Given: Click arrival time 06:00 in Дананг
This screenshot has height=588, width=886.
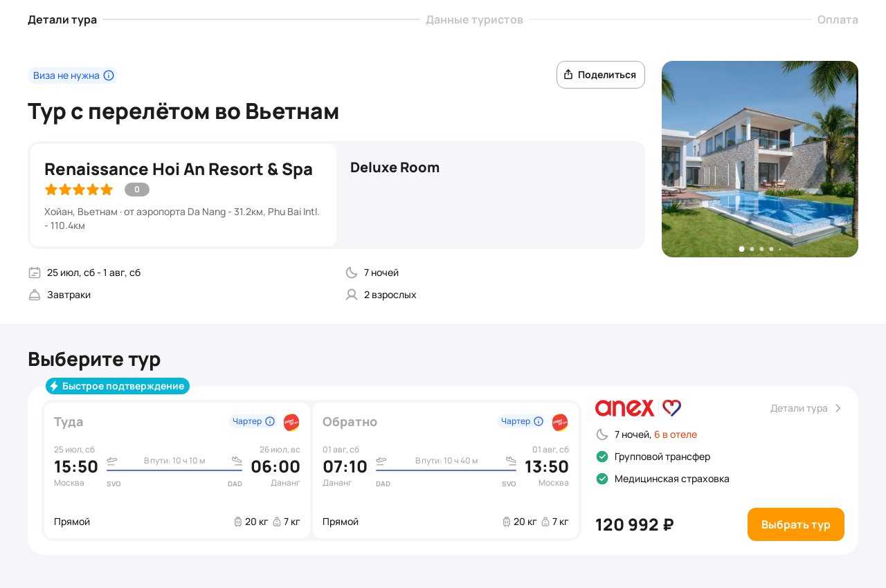Looking at the screenshot, I should (275, 466).
